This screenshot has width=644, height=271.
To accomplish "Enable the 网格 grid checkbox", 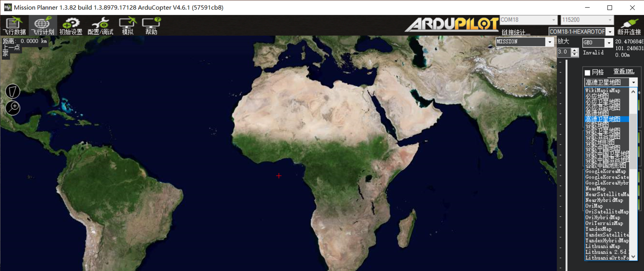I will [x=587, y=73].
